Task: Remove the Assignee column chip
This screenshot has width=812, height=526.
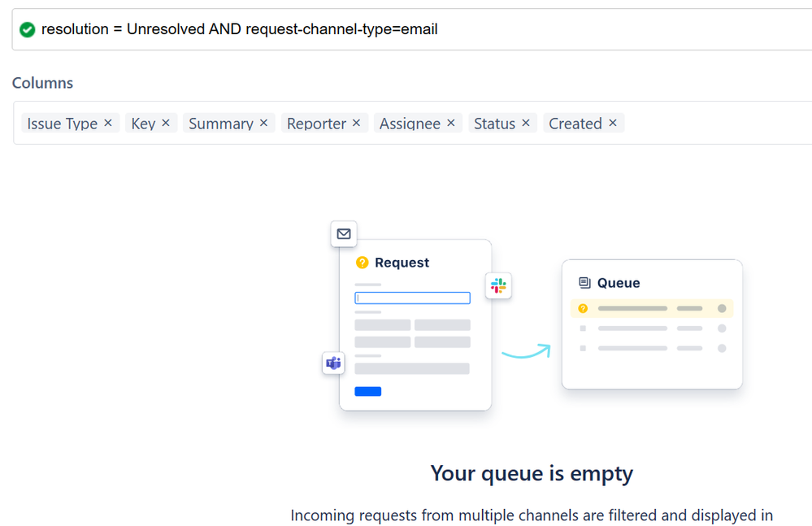Action: (x=450, y=124)
